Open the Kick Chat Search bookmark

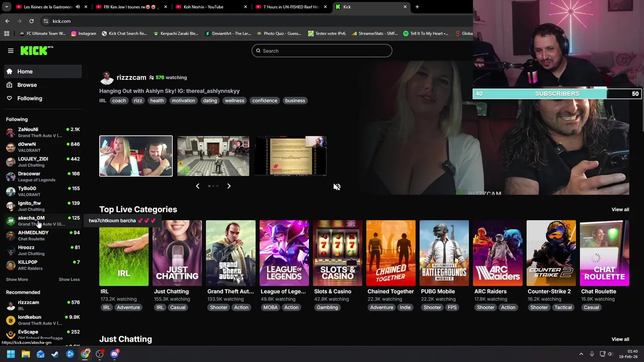[x=124, y=34]
